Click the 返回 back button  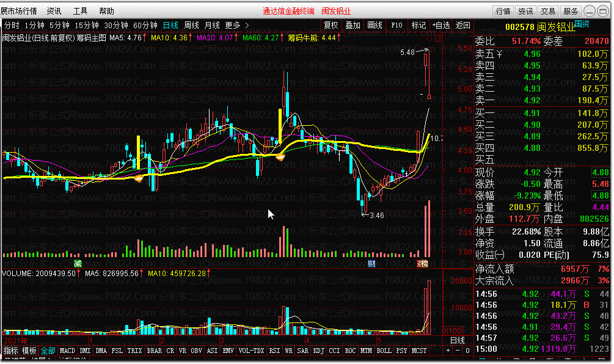tap(463, 26)
